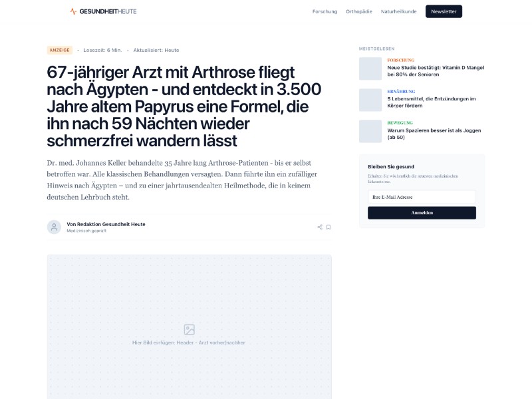Click the Von Redaktion Gesundheit Heute byline

click(106, 224)
